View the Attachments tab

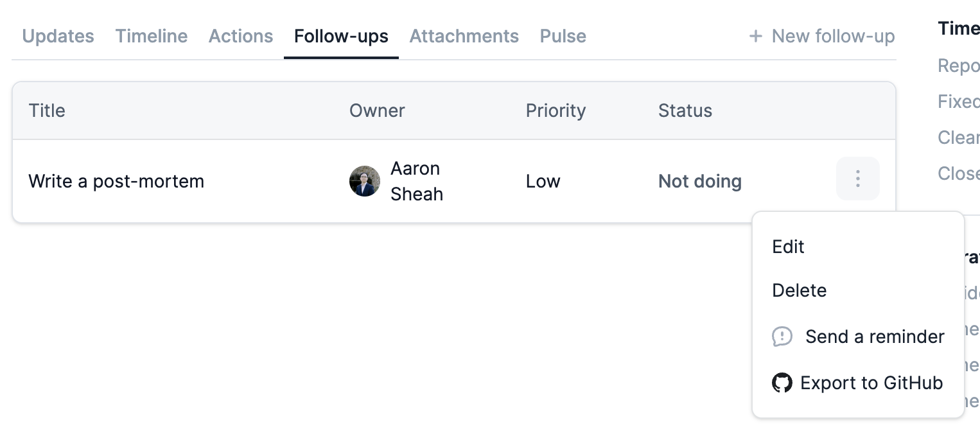464,37
